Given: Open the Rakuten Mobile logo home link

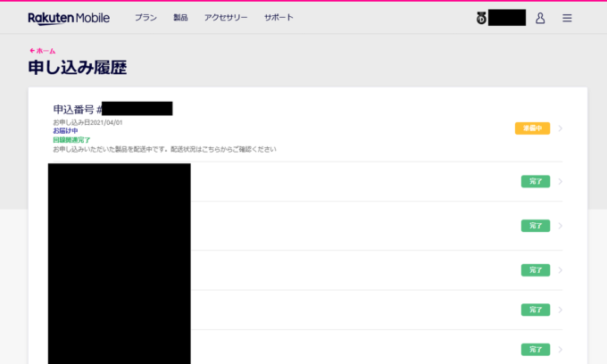Looking at the screenshot, I should coord(69,18).
